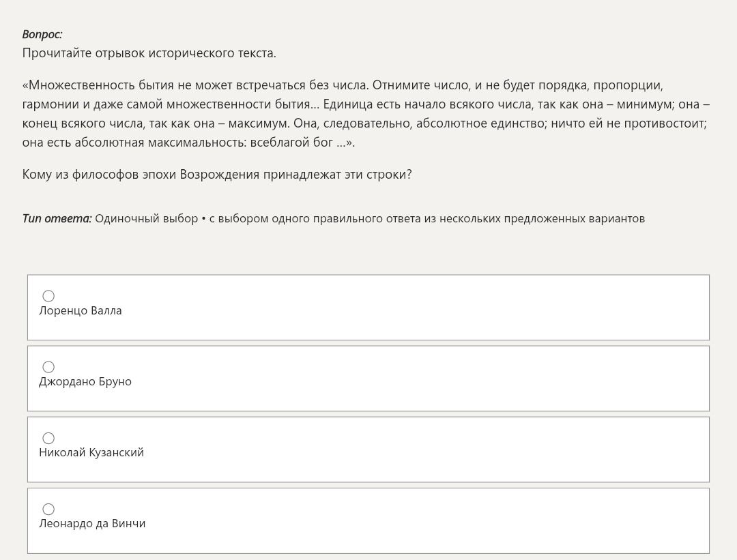Click blank space inside the Николай Кузанский card
This screenshot has width=737, height=560.
click(x=414, y=450)
